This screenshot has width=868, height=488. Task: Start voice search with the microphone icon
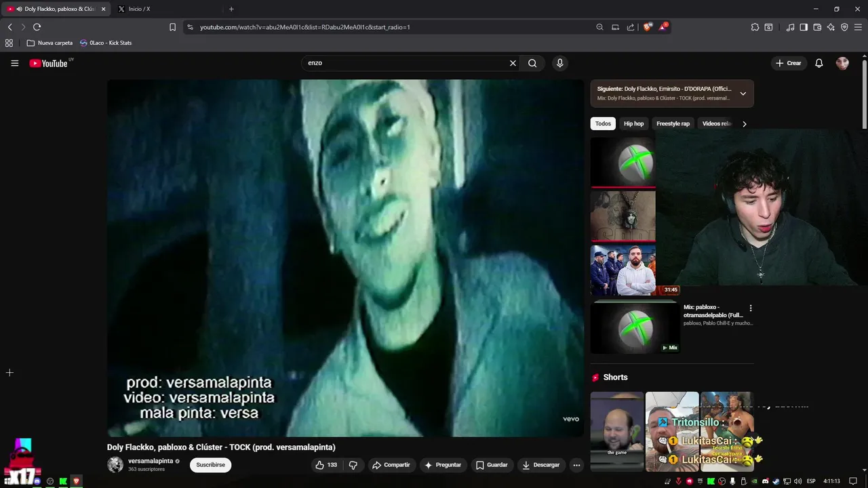click(559, 63)
